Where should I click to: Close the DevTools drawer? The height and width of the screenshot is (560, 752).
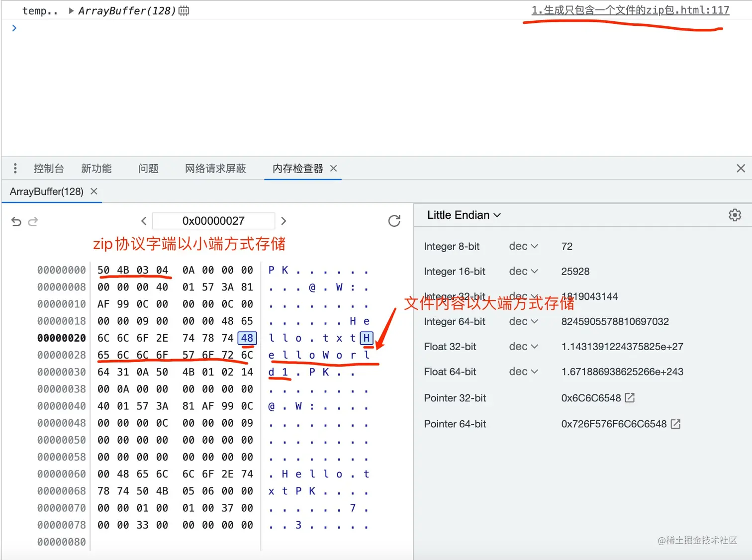(x=741, y=169)
